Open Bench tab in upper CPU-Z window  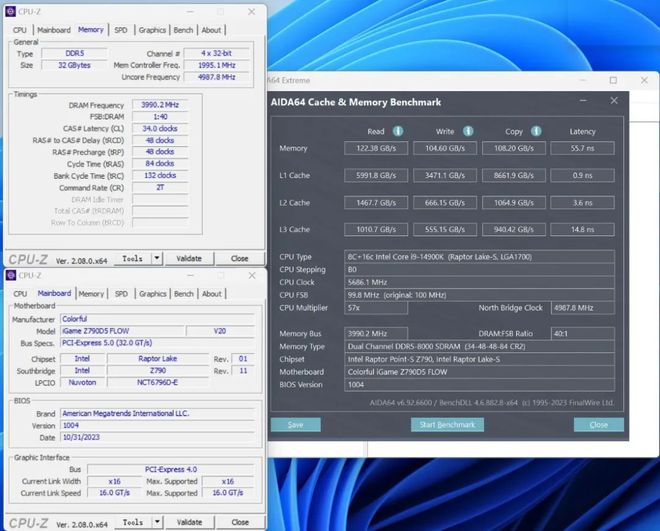pyautogui.click(x=183, y=30)
